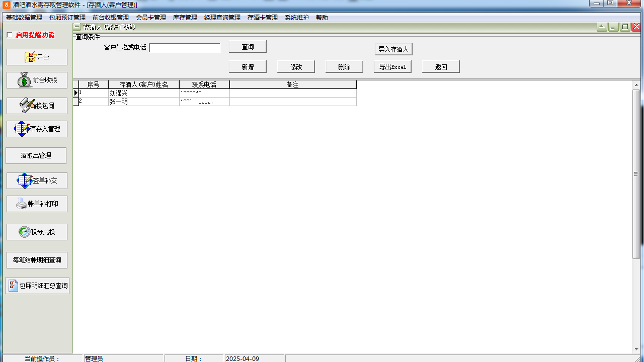Open the 基础数据管理 menu

click(x=24, y=18)
